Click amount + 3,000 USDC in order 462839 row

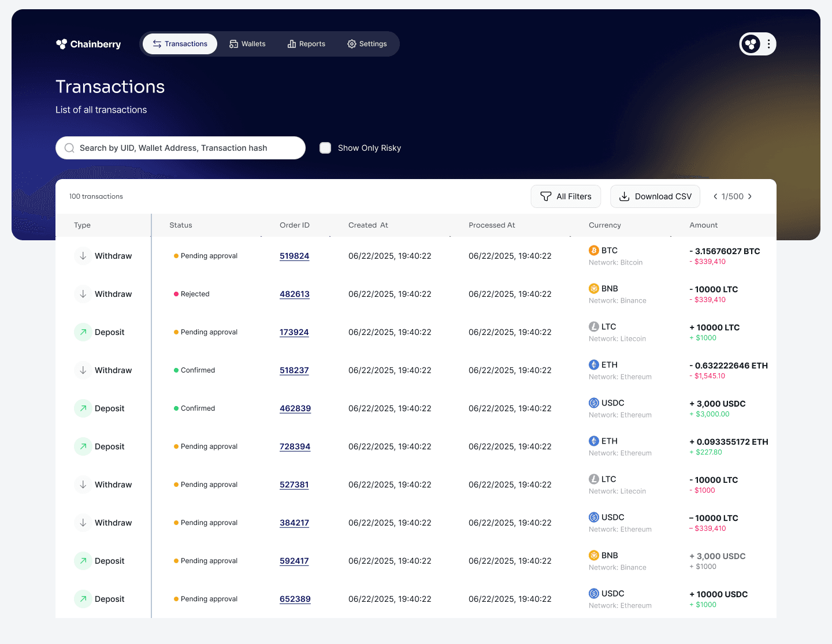click(x=718, y=404)
